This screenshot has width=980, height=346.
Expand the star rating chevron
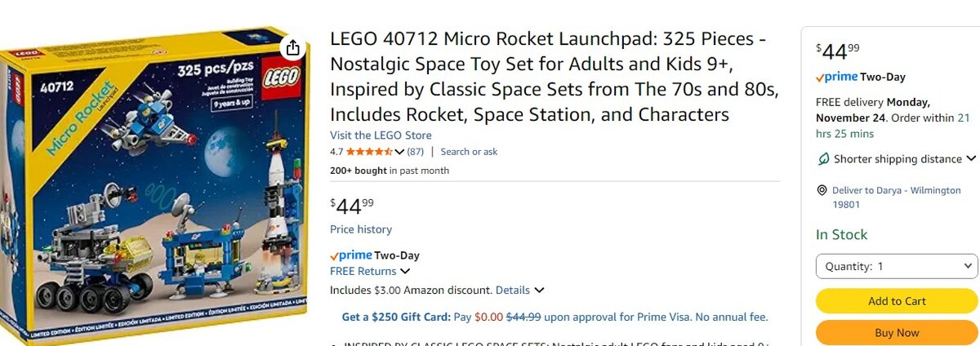click(399, 152)
